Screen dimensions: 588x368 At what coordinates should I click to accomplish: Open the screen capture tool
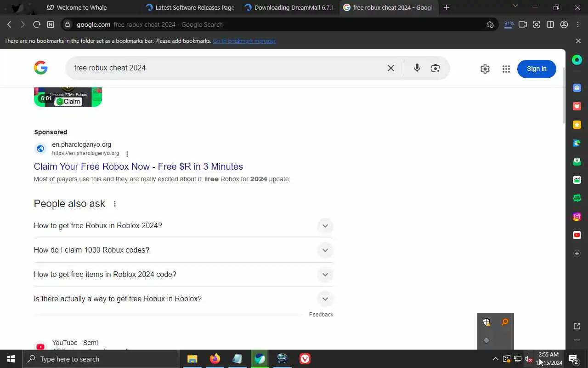pyautogui.click(x=537, y=24)
